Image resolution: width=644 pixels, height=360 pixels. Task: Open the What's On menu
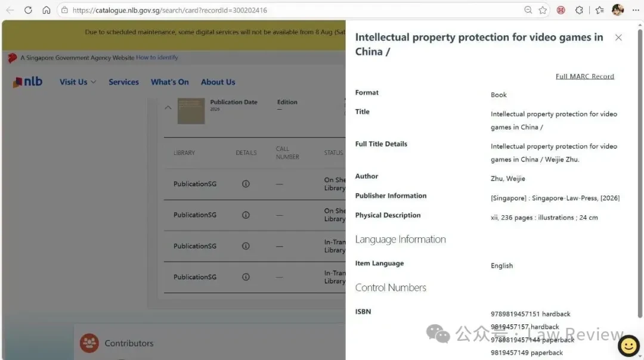click(169, 82)
